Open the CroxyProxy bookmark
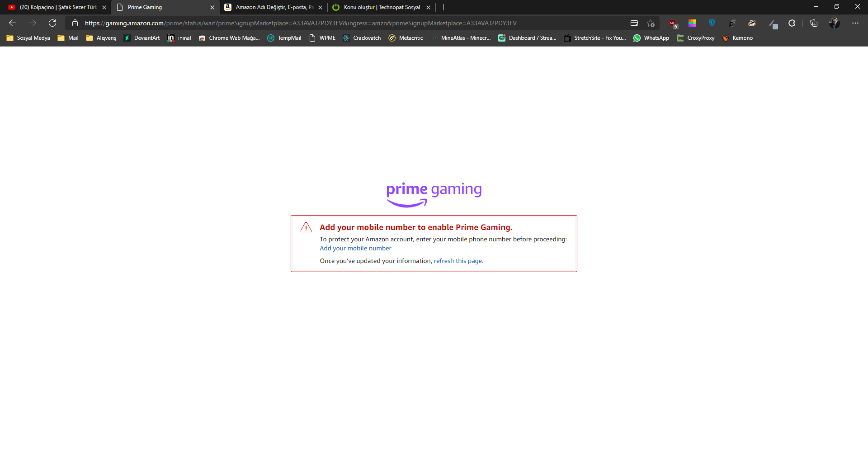This screenshot has width=868, height=470. click(696, 38)
